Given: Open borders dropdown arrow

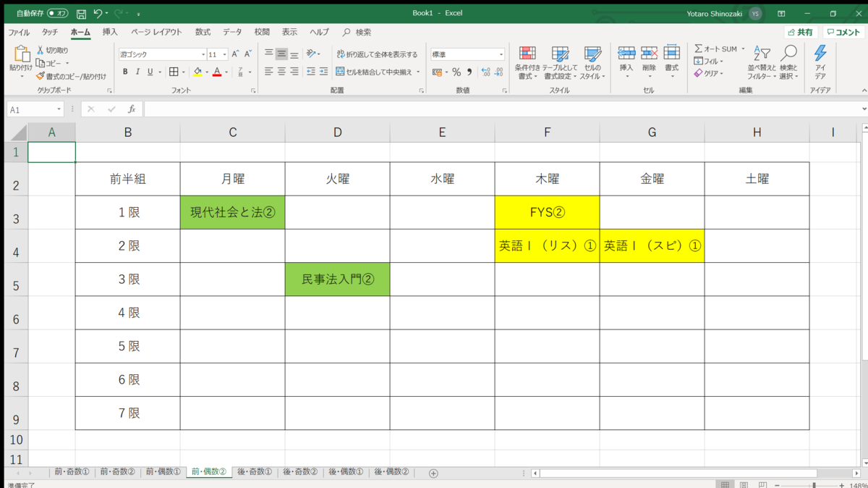Looking at the screenshot, I should coord(184,72).
